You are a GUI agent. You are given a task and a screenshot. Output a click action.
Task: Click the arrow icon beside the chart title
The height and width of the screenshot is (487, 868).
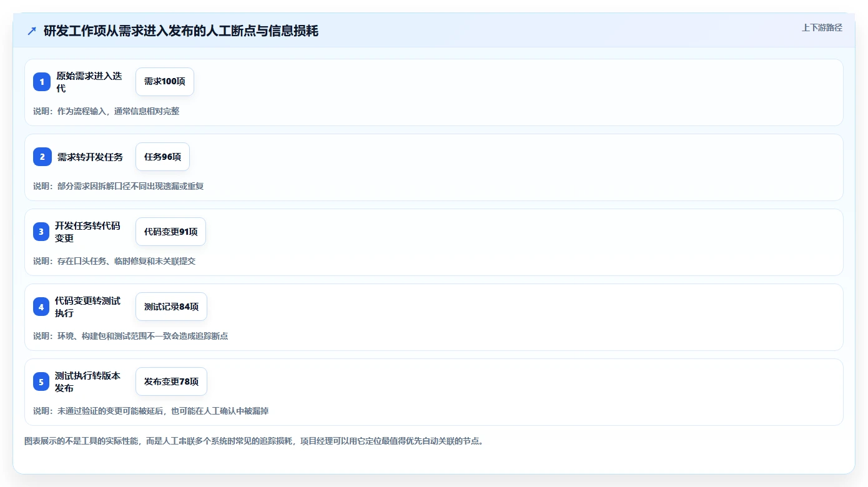pyautogui.click(x=31, y=31)
